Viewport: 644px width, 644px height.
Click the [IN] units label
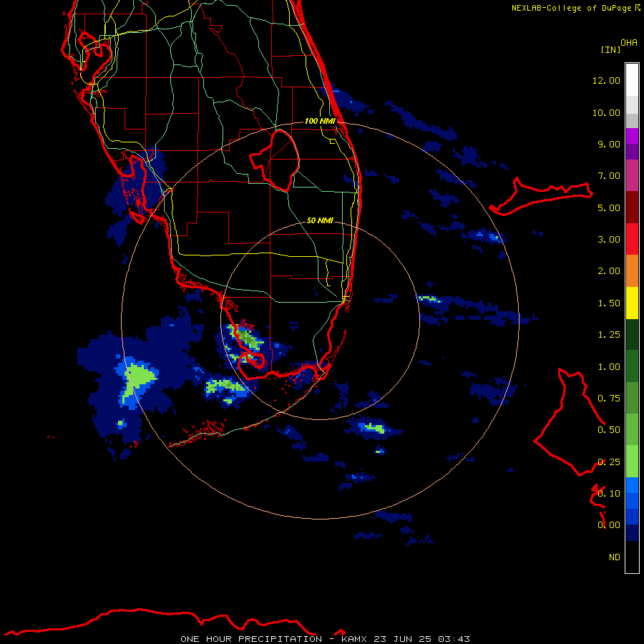click(x=610, y=49)
